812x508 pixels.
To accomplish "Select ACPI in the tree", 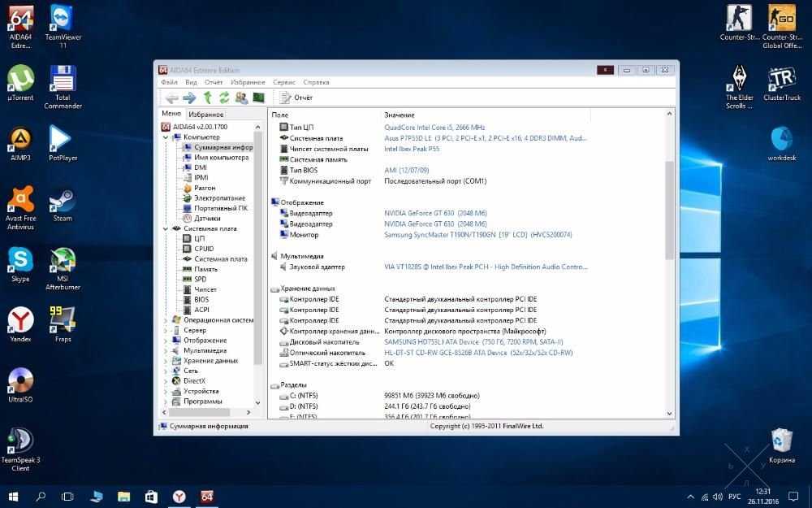I will 202,310.
